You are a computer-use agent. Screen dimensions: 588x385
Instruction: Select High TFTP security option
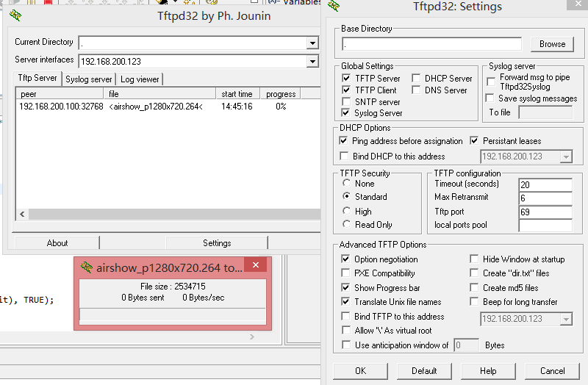346,211
